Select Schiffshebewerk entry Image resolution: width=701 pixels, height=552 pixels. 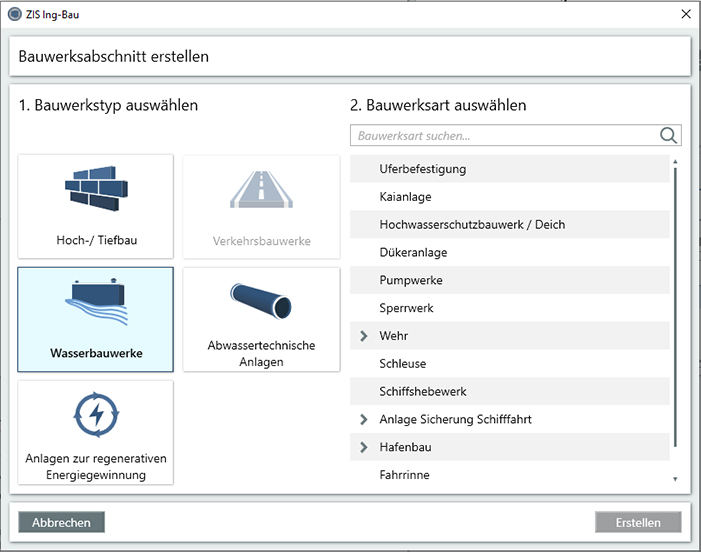pos(510,392)
